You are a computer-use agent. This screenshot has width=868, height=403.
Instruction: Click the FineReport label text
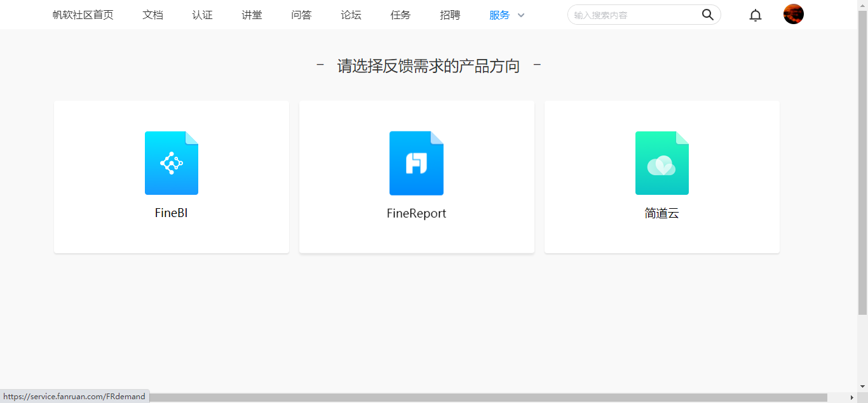pos(416,214)
